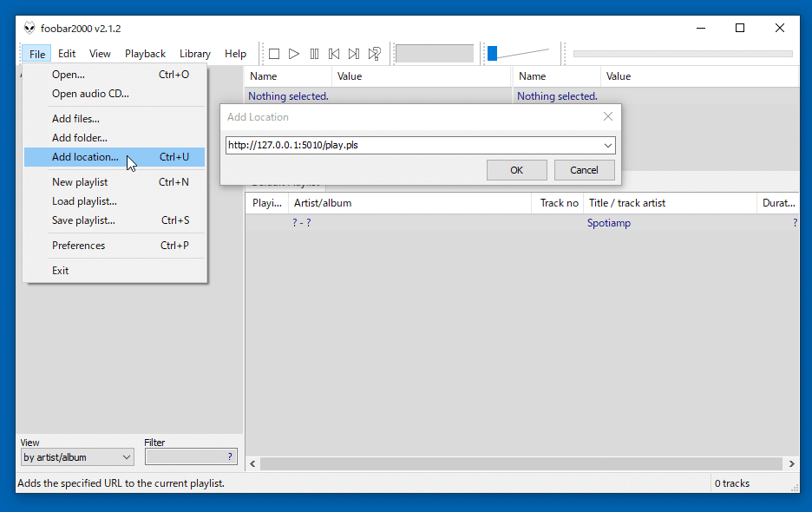
Task: Click left 'Nothing selected.' text
Action: pyautogui.click(x=288, y=96)
